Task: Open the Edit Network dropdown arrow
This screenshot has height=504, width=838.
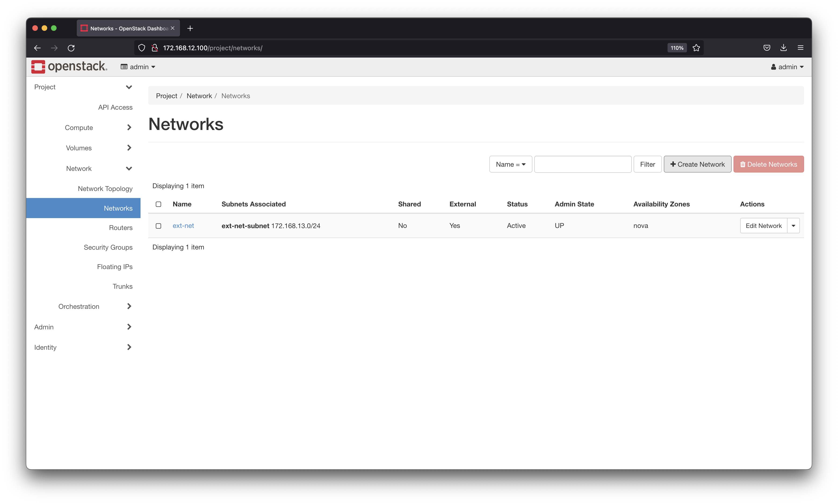Action: coord(793,226)
